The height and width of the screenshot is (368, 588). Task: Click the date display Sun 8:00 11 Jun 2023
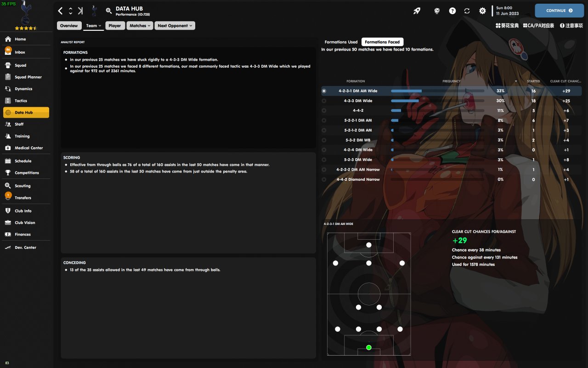508,11
